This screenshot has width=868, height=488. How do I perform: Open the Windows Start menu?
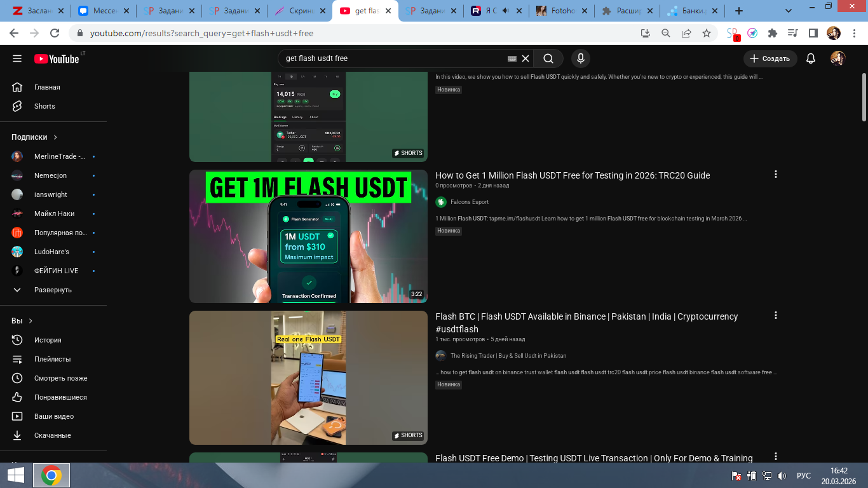(x=16, y=475)
